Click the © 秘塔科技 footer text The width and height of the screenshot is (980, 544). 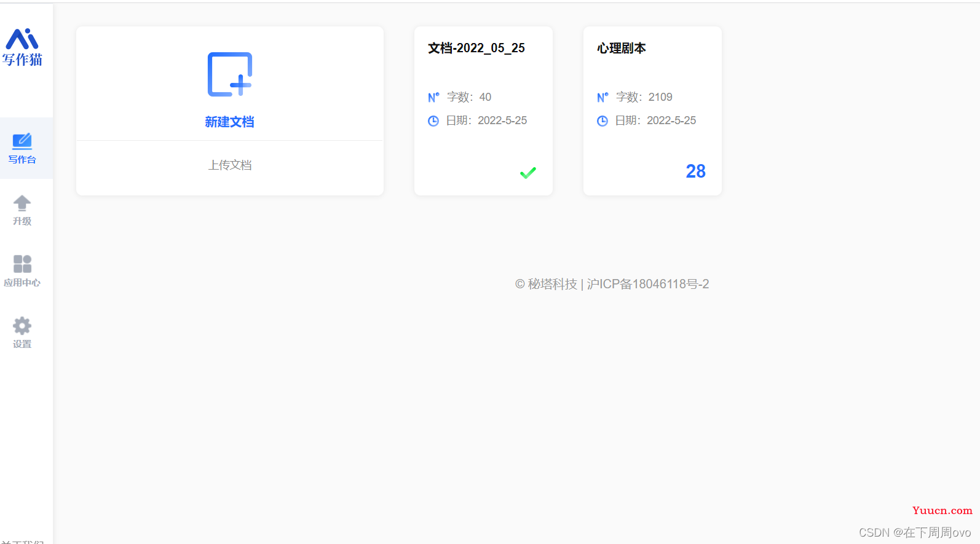pyautogui.click(x=546, y=284)
